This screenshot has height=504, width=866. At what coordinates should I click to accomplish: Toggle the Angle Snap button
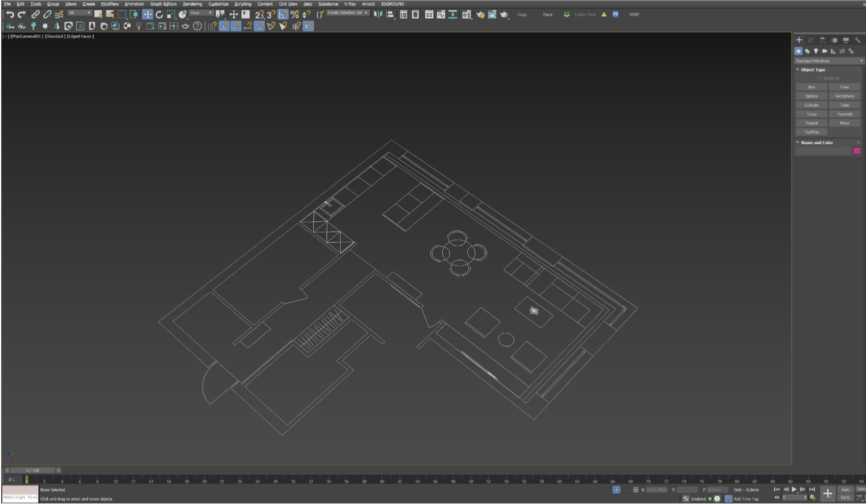(x=283, y=14)
